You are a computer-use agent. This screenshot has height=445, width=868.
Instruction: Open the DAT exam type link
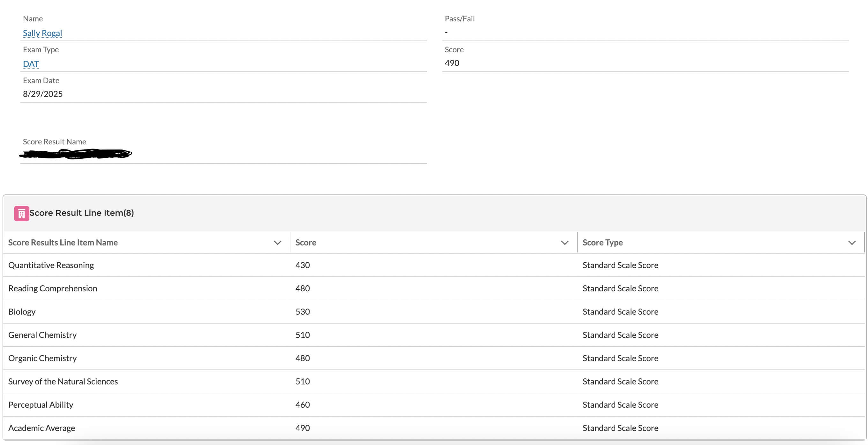point(31,64)
